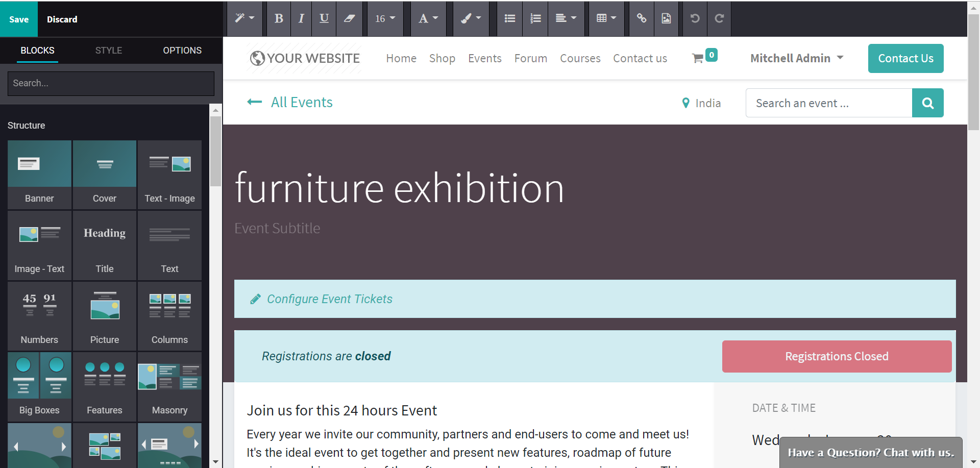
Task: Select the Masonry block thumbnail
Action: [169, 387]
